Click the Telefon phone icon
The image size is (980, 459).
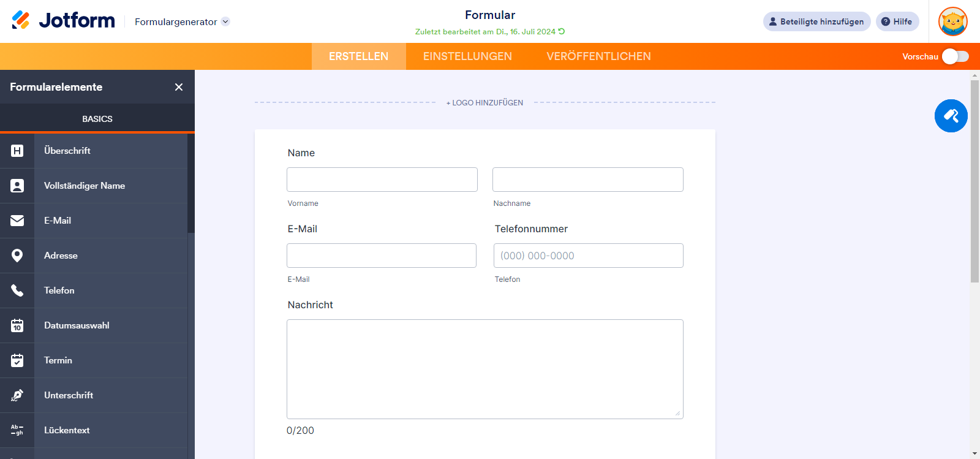click(x=17, y=290)
